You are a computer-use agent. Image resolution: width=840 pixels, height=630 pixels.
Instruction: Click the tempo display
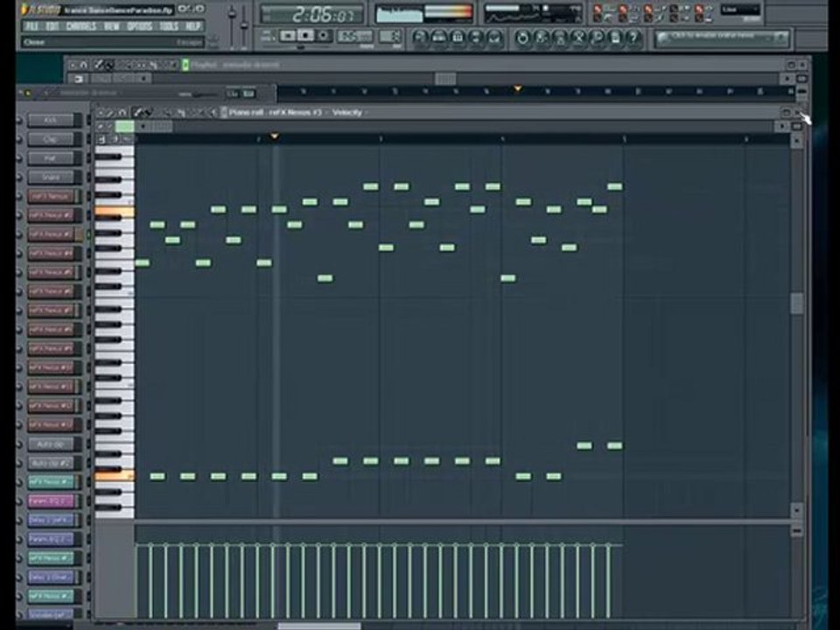[x=354, y=37]
